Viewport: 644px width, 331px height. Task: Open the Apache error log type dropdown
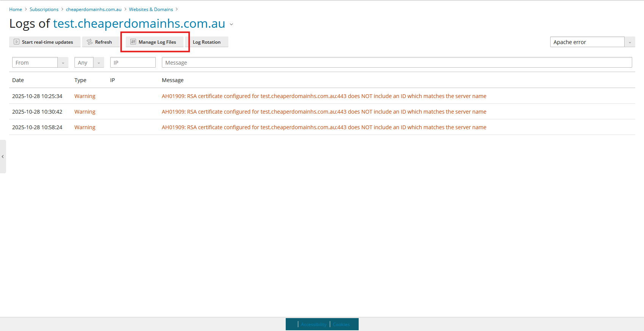tap(630, 42)
